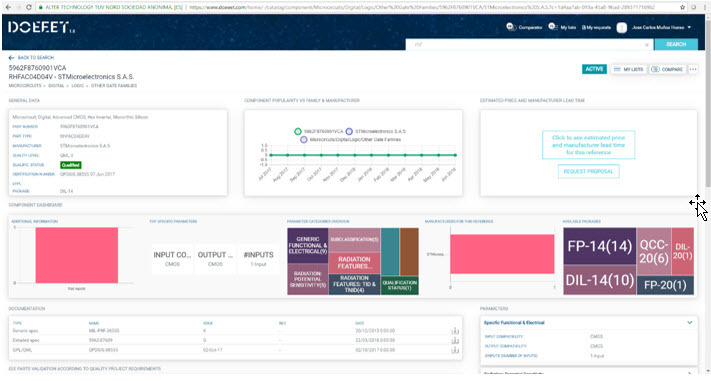This screenshot has height=381, width=711.
Task: Select the QCC-20(6) package block
Action: pyautogui.click(x=653, y=252)
